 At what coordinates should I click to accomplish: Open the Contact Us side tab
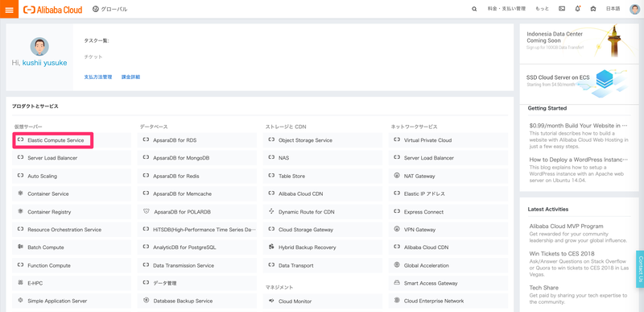tap(640, 269)
